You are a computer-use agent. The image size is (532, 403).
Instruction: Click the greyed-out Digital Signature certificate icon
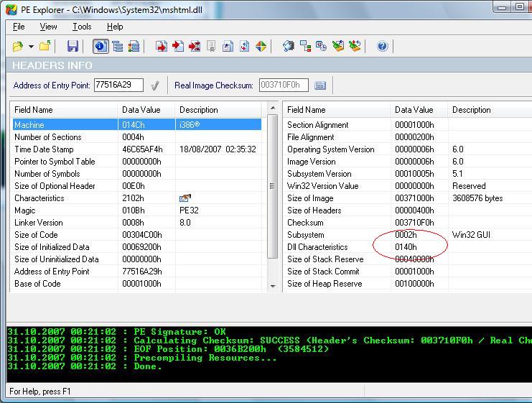pos(211,46)
